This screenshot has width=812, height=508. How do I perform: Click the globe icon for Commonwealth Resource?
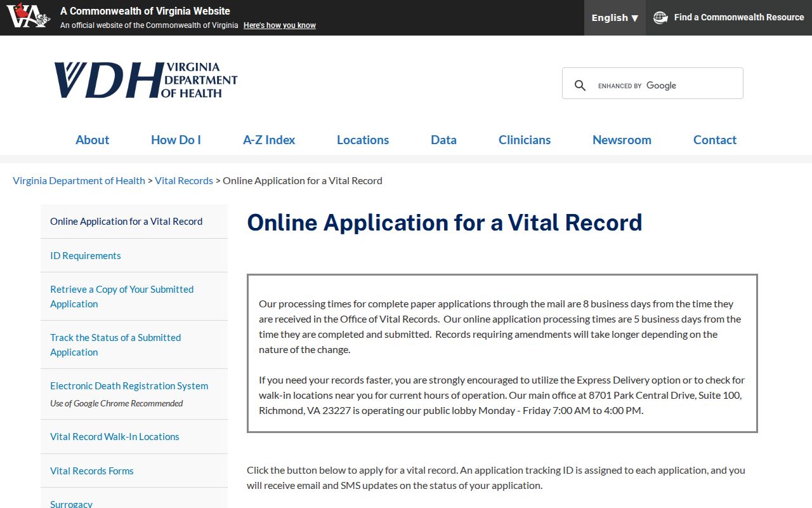[x=660, y=18]
